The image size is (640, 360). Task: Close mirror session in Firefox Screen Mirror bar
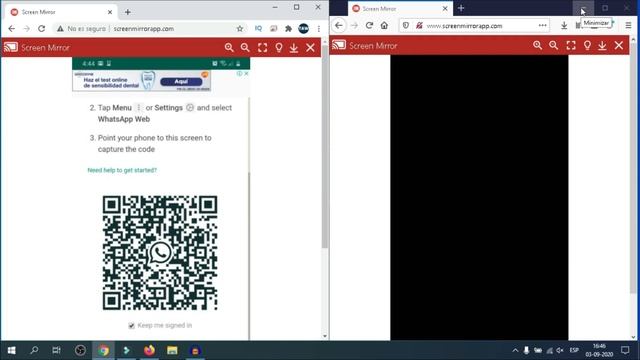[x=619, y=45]
